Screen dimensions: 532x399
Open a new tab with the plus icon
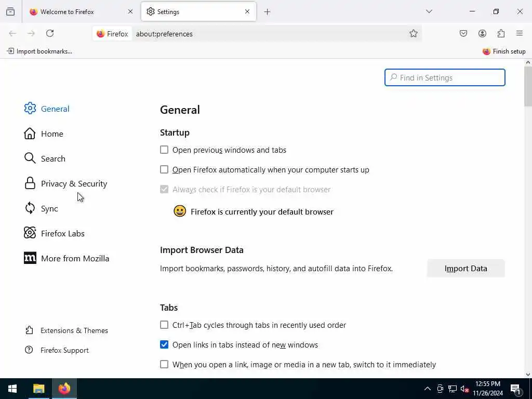tap(268, 12)
